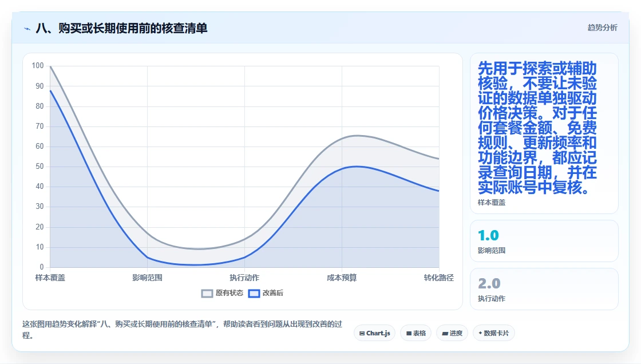The width and height of the screenshot is (641, 364).
Task: Open the 2.0 执行动作 data card
Action: (544, 289)
